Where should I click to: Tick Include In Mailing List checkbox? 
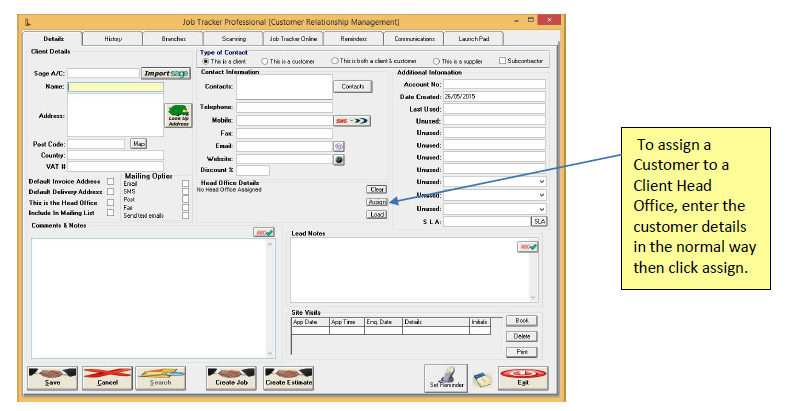(x=110, y=213)
